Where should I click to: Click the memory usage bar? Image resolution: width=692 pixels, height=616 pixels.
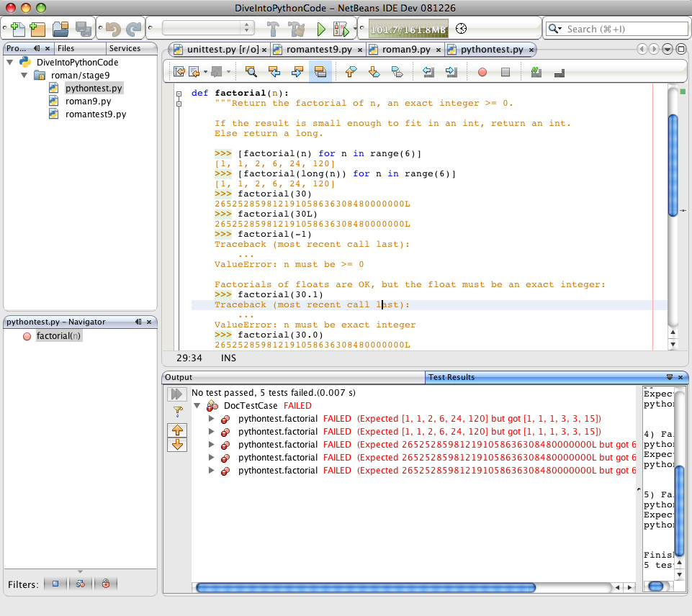[x=408, y=29]
